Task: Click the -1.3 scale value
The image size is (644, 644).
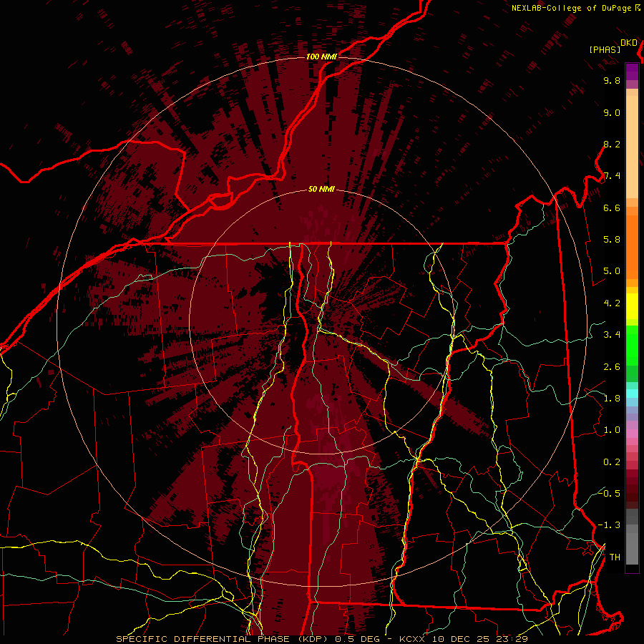Action: 609,526
